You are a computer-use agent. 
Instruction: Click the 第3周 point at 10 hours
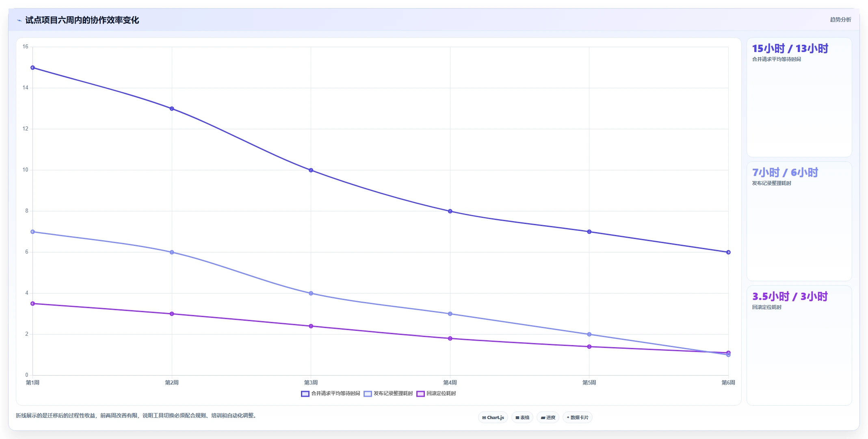pos(311,170)
